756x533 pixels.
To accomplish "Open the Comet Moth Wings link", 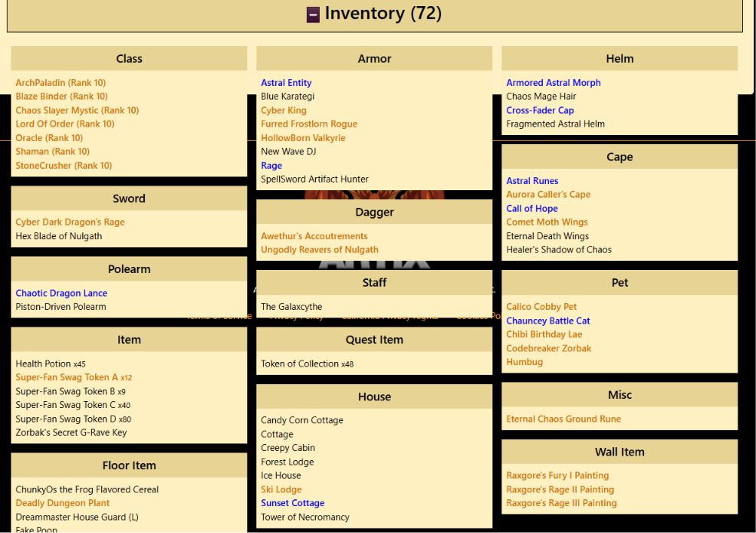I will coord(547,222).
